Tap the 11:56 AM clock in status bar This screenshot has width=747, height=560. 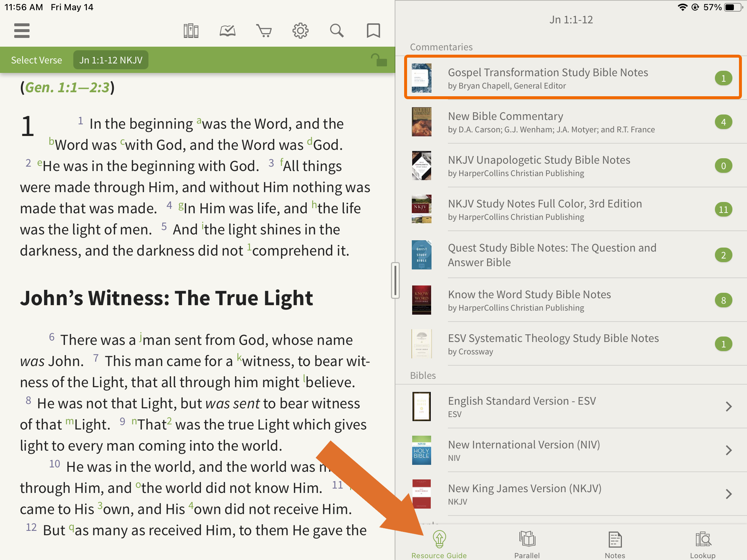point(24,7)
